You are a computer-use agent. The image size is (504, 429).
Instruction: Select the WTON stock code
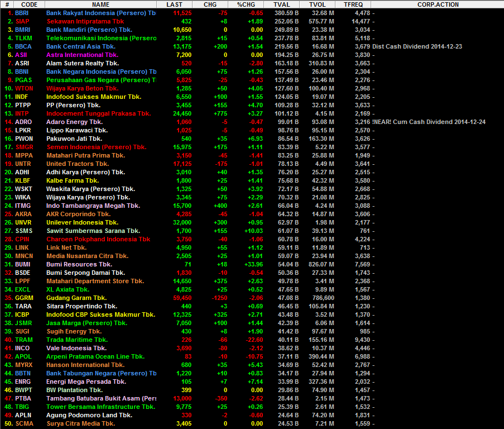tap(24, 88)
